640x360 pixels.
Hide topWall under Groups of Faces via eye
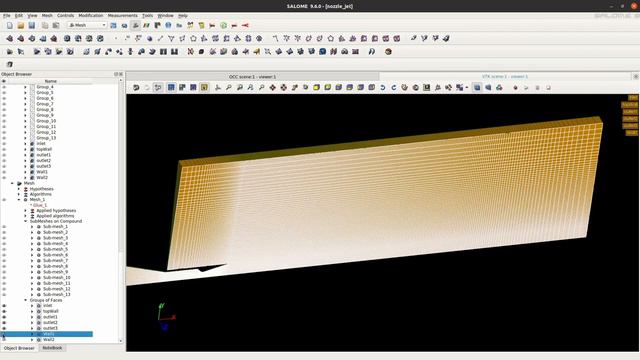(x=4, y=311)
